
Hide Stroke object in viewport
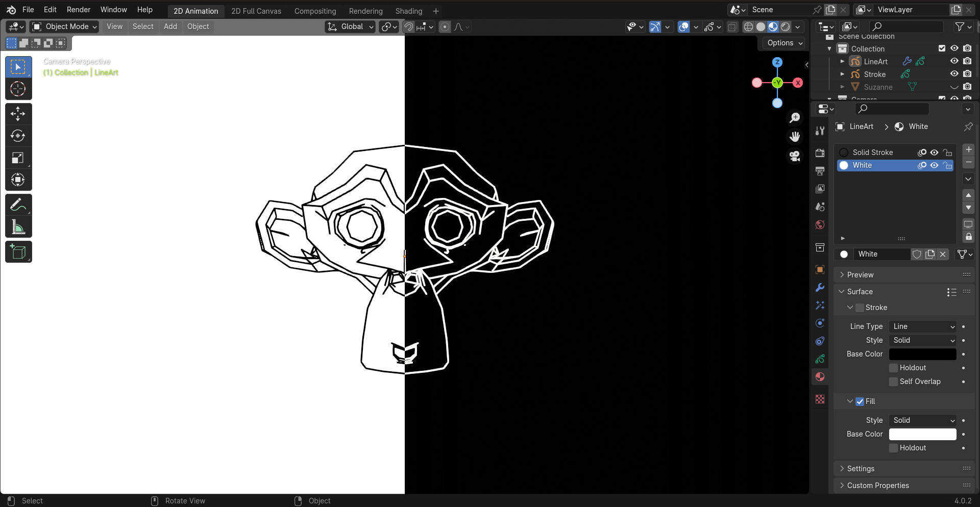tap(954, 74)
